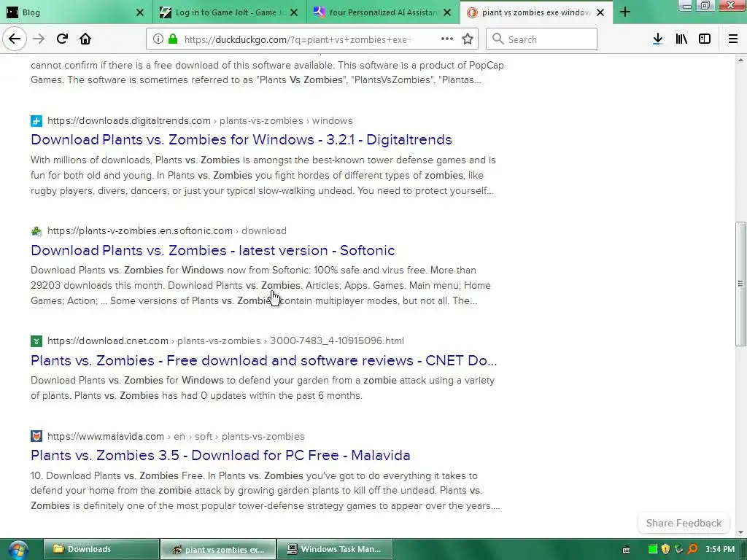Click the yellow shield tray icon

[665, 549]
